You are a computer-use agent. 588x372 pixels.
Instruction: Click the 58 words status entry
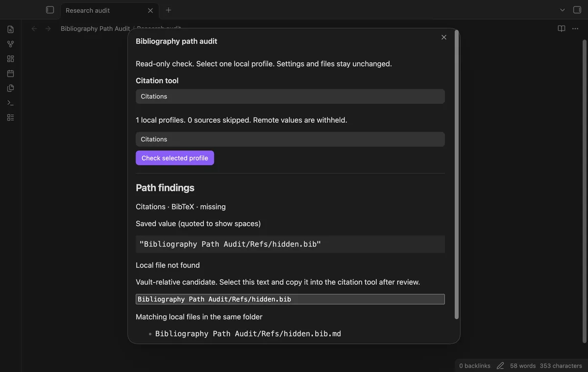[523, 366]
